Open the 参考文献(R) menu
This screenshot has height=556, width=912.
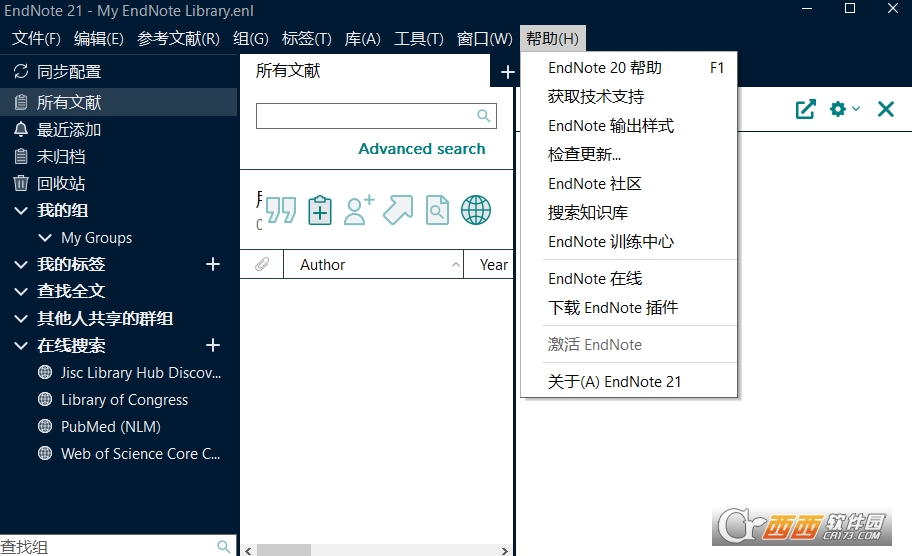click(x=179, y=38)
